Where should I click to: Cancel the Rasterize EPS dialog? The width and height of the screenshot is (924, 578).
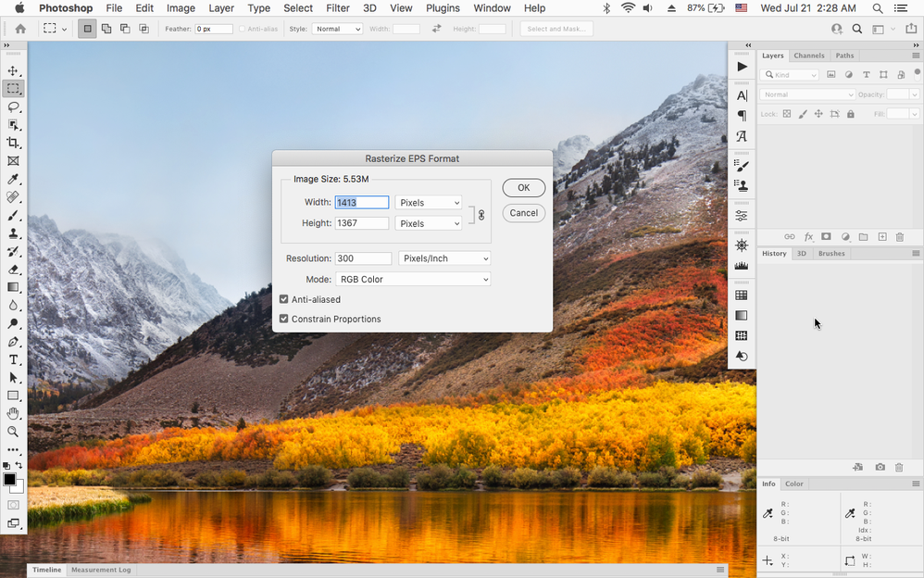(524, 213)
